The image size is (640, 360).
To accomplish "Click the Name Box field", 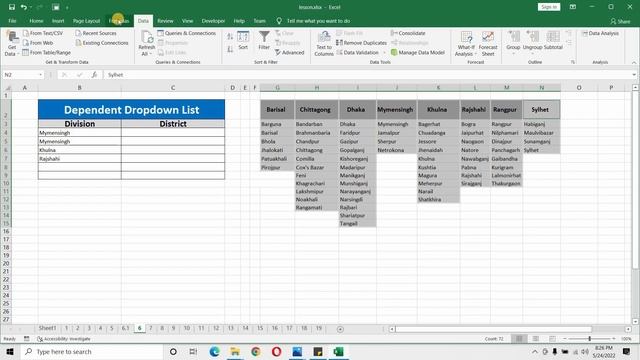I will click(x=20, y=75).
